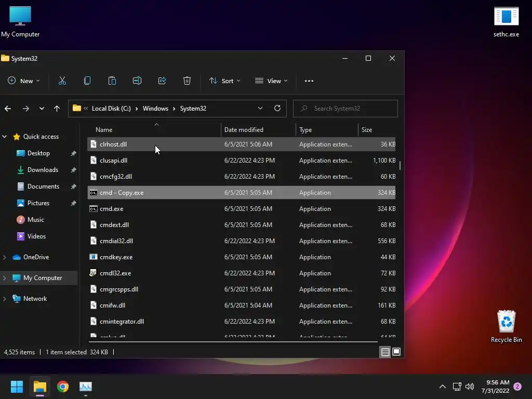Select Desktop in Quick access
This screenshot has height=399, width=532.
pos(38,153)
